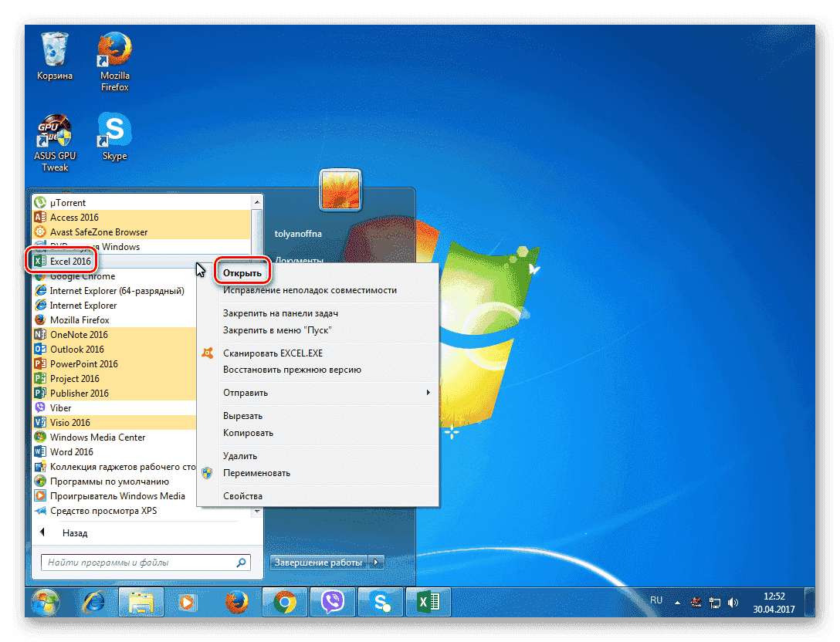Click the volume speaker icon in the tray
840x642 pixels.
pos(732,602)
